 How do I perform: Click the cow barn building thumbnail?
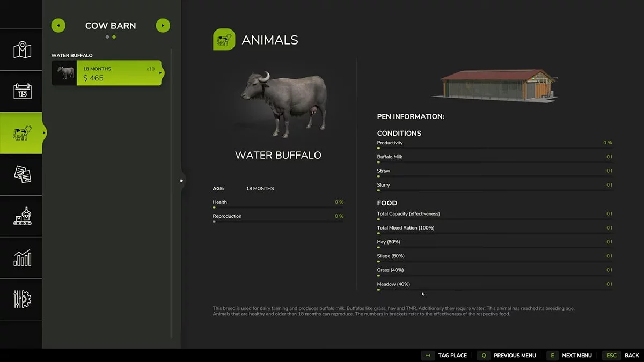(495, 85)
